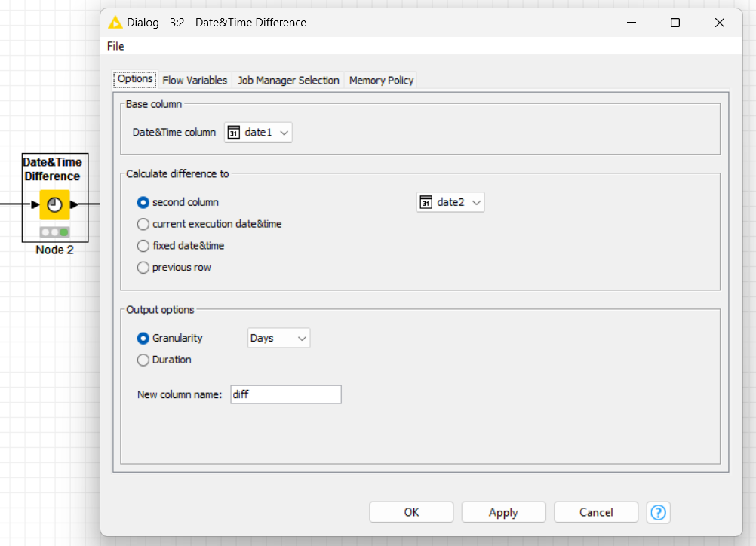
Task: Minimize the dialog window
Action: pos(631,23)
